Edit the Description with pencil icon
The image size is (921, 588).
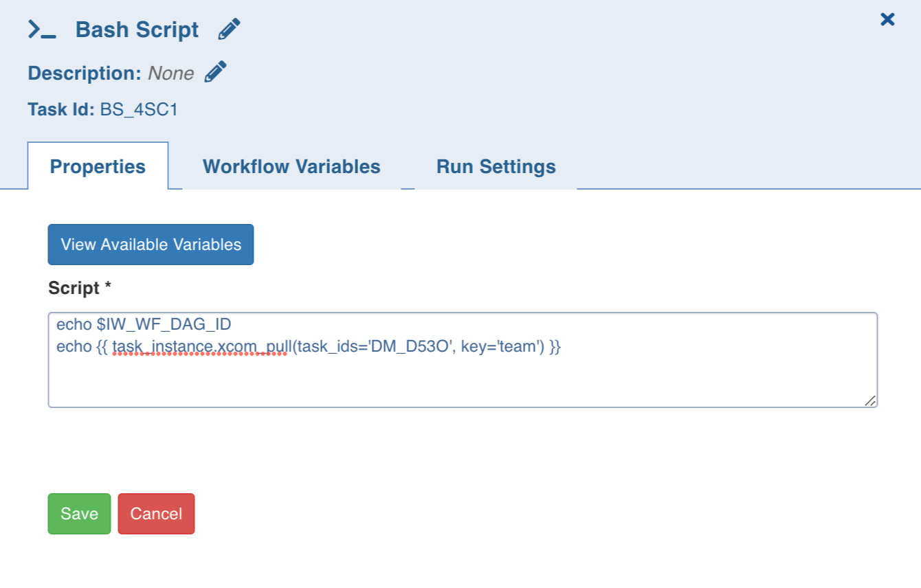pyautogui.click(x=215, y=72)
